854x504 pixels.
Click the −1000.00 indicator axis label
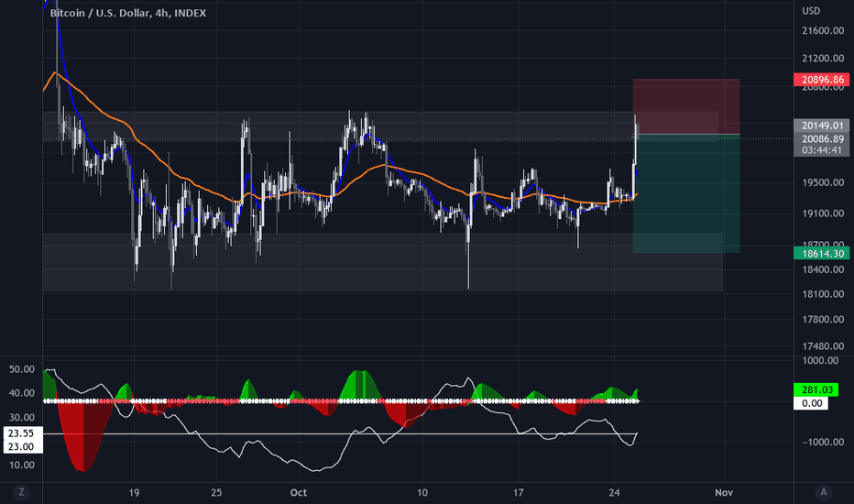(823, 442)
